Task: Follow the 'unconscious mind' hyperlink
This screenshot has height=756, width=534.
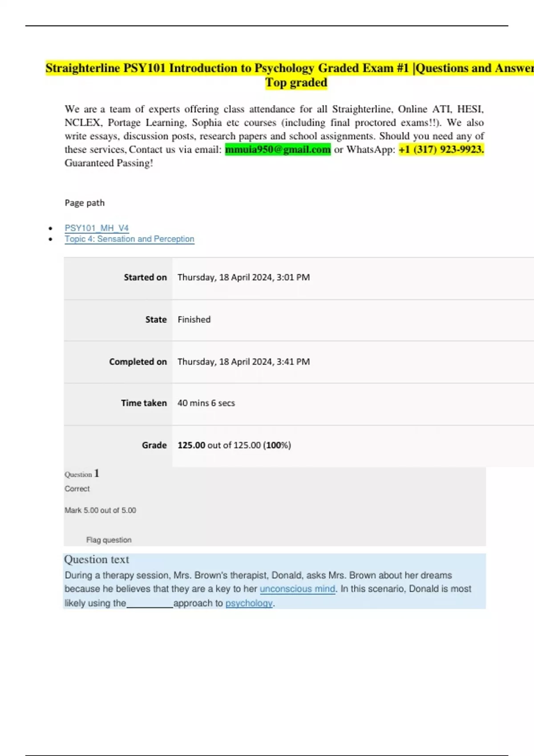Action: pyautogui.click(x=297, y=589)
